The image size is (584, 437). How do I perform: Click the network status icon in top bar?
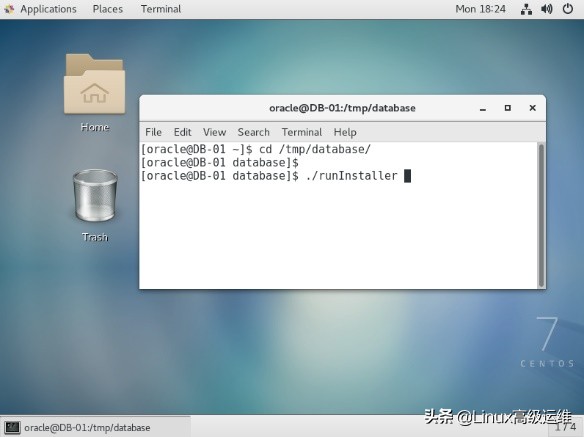[x=526, y=9]
